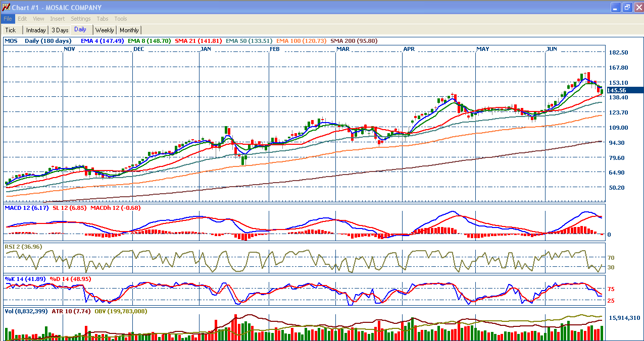The height and width of the screenshot is (341, 644).
Task: Click the NOV month label
Action: pyautogui.click(x=70, y=49)
